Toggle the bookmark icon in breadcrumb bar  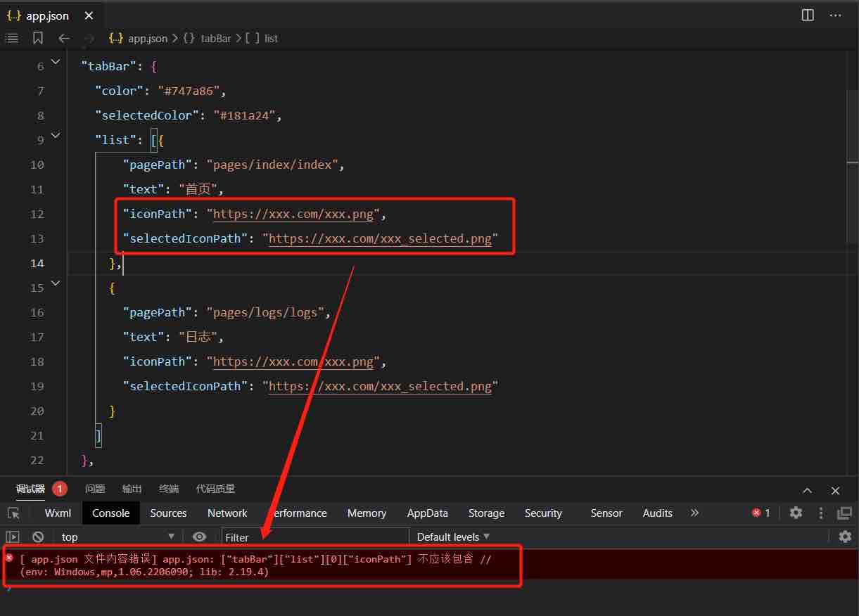tap(38, 38)
